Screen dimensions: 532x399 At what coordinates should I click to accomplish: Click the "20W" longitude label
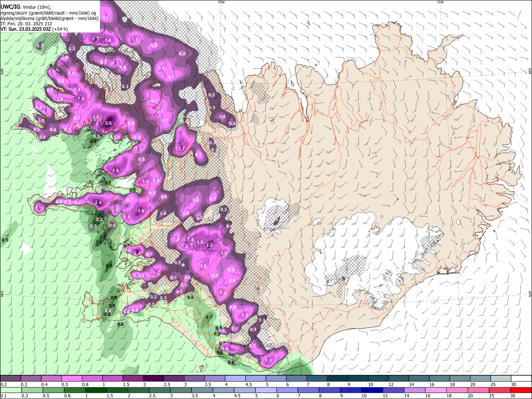[x=221, y=2]
